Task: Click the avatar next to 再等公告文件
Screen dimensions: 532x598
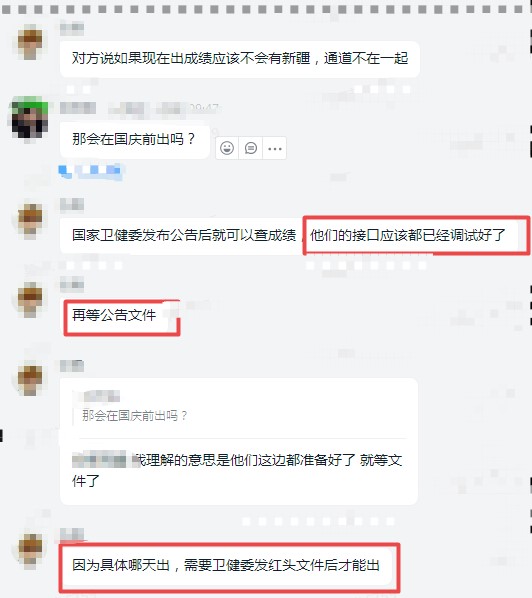Action: [x=30, y=299]
